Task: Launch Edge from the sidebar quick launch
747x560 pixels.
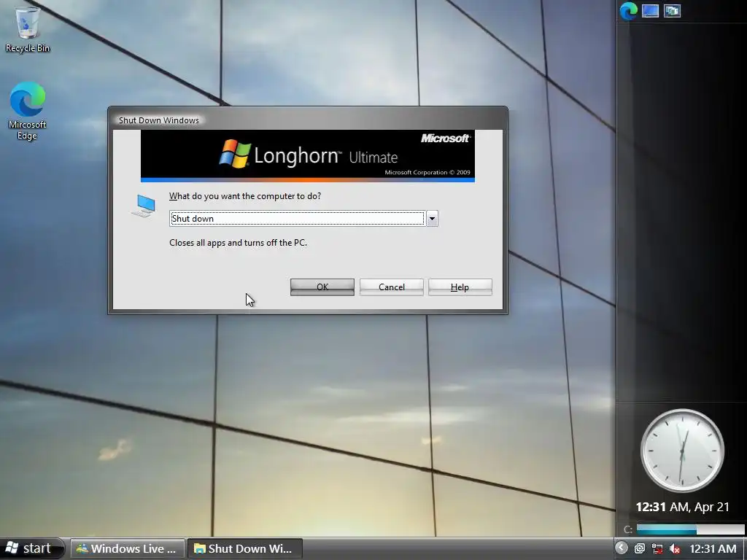Action: coord(628,11)
